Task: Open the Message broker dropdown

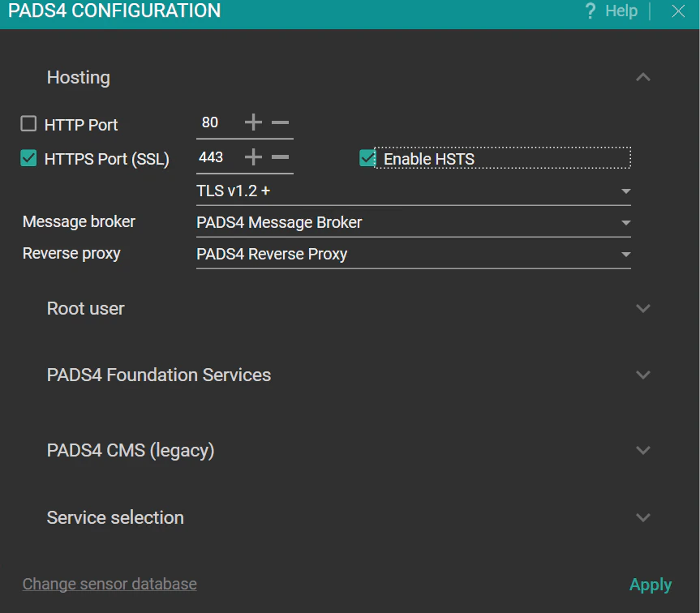Action: (x=625, y=221)
